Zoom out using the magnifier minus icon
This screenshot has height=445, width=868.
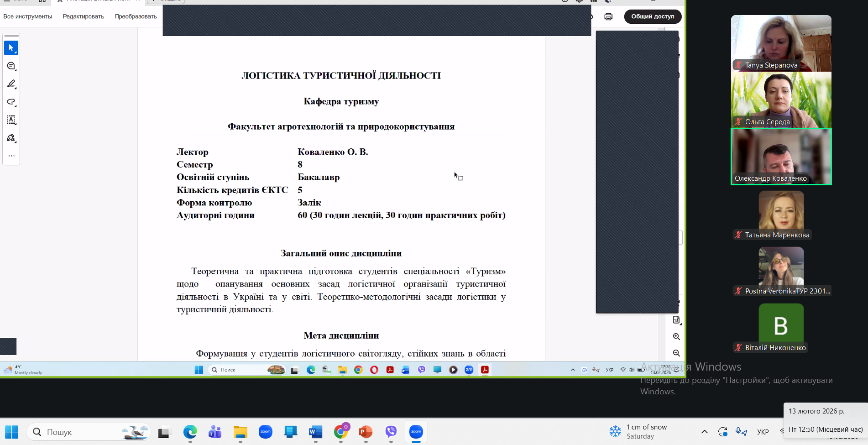click(x=676, y=353)
